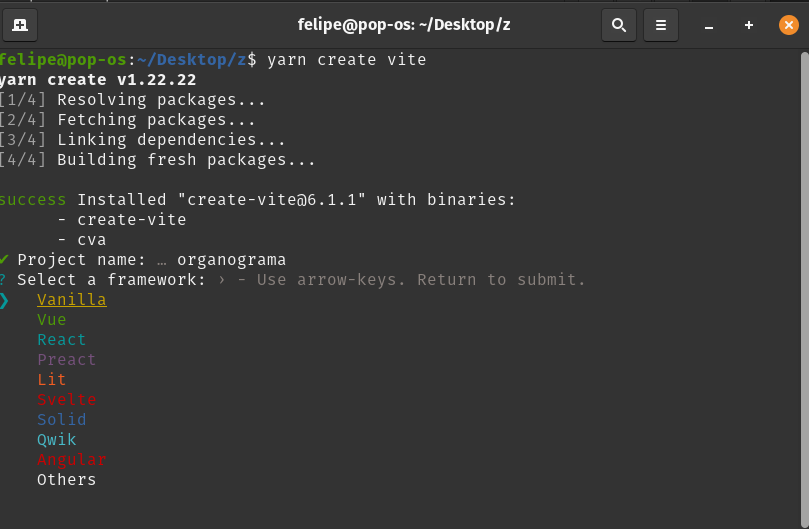Open a new terminal tab
The height and width of the screenshot is (529, 809).
pos(20,24)
